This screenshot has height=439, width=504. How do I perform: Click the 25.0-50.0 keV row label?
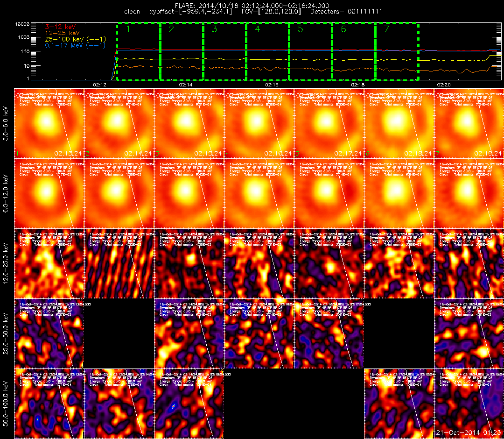click(6, 333)
